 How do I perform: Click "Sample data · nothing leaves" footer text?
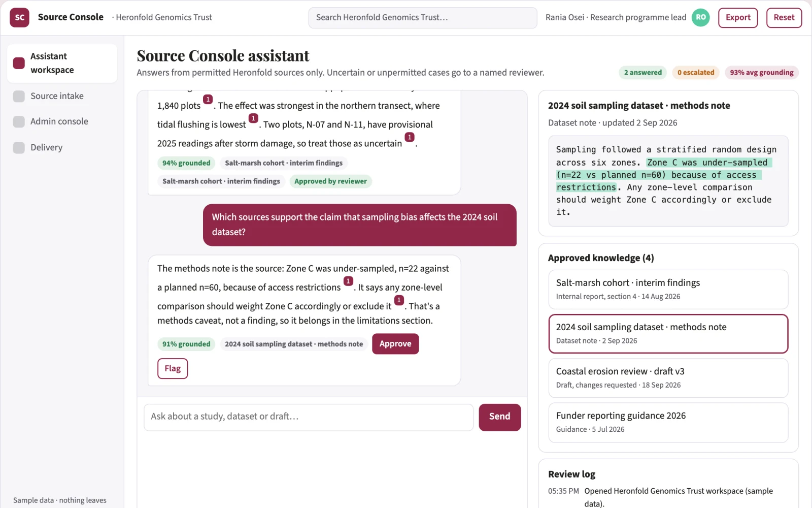[x=60, y=500]
